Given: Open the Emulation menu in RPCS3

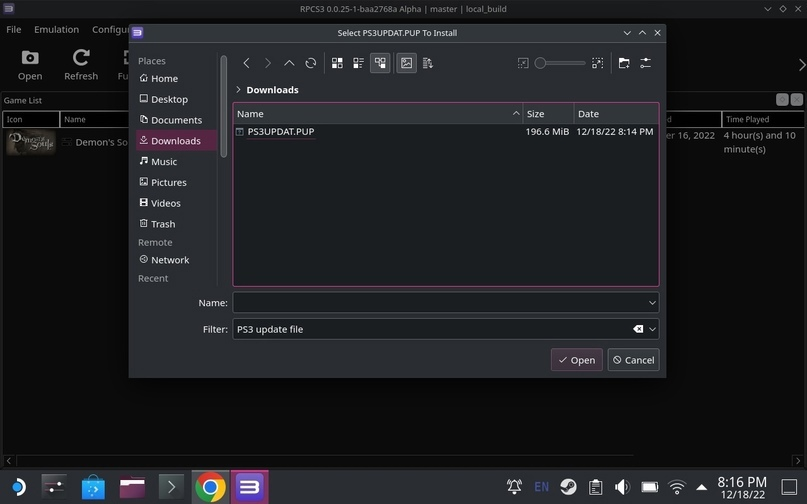Looking at the screenshot, I should [x=57, y=29].
